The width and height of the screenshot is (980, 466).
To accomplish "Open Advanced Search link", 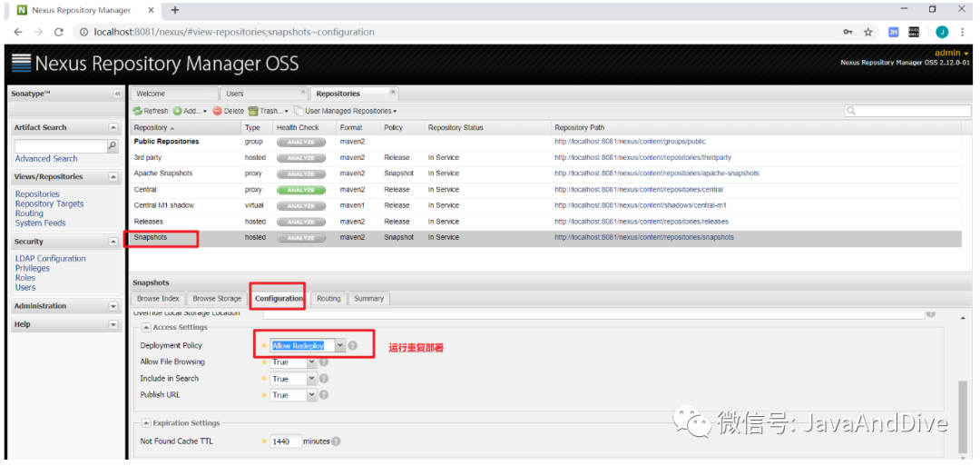I will coord(46,159).
